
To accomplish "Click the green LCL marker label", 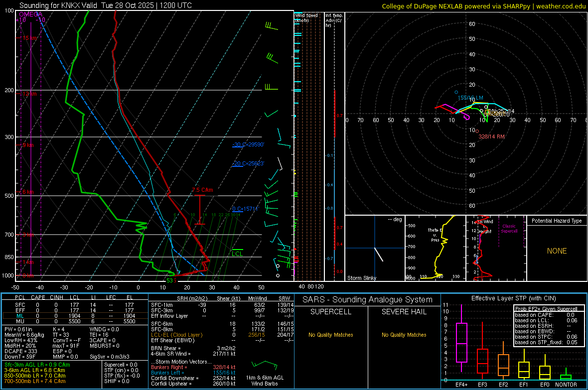I will click(237, 254).
